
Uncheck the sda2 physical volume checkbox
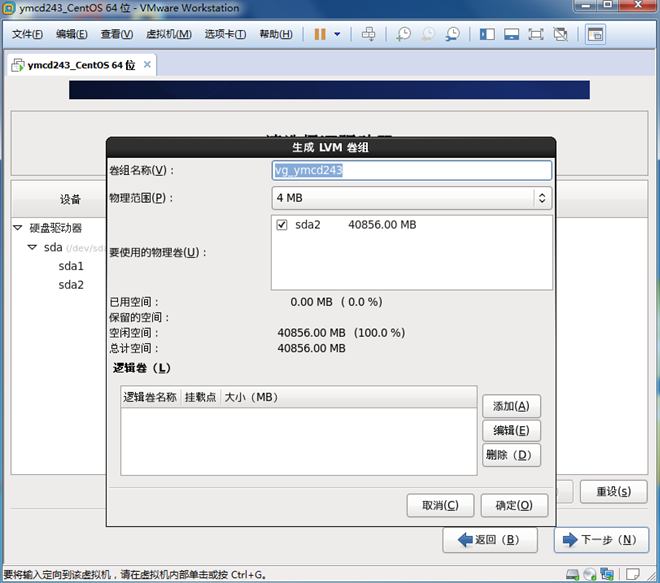coord(282,225)
